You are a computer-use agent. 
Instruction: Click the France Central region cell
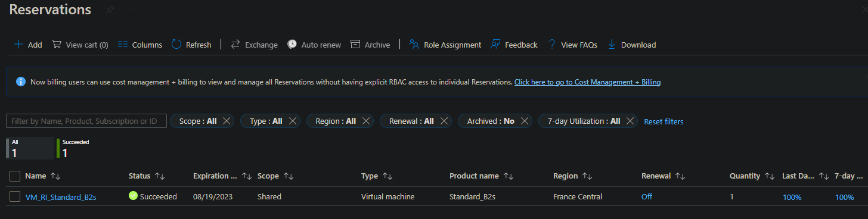click(578, 196)
